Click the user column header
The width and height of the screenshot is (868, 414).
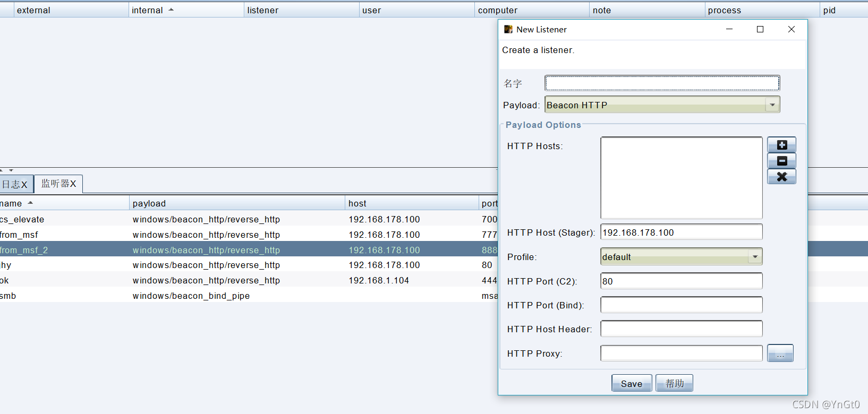click(x=416, y=10)
